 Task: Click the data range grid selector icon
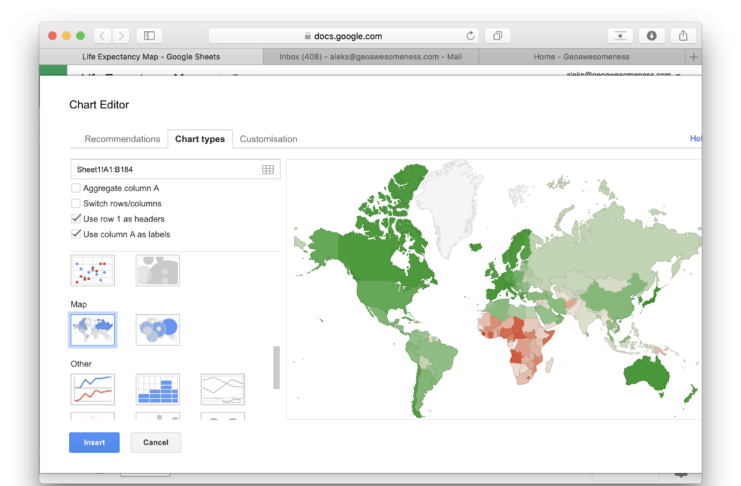pyautogui.click(x=268, y=170)
